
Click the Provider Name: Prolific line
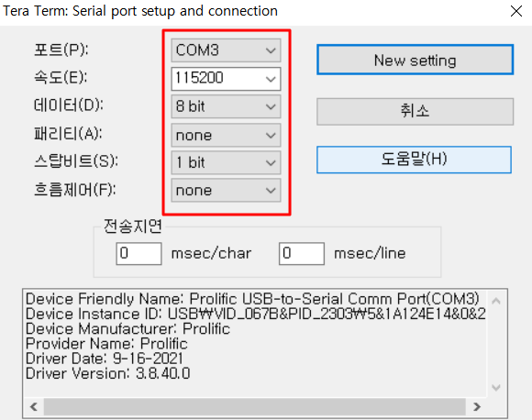click(106, 344)
